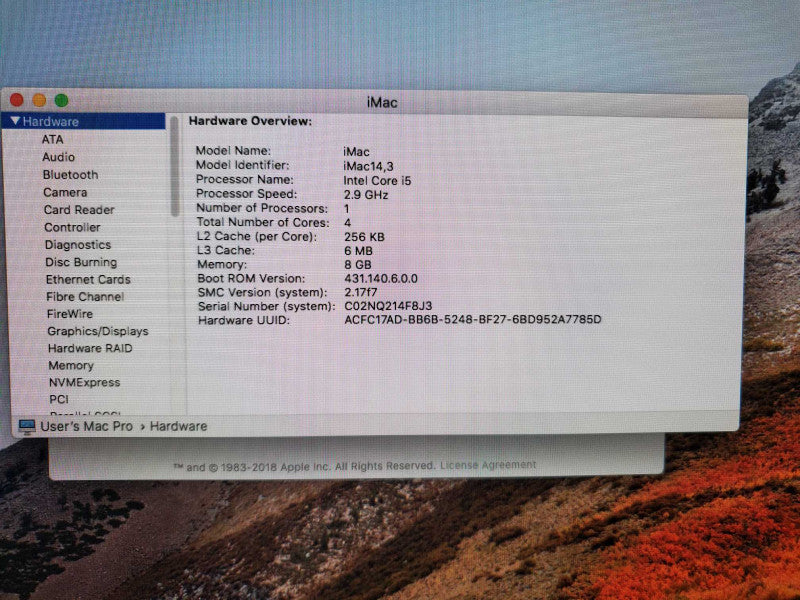This screenshot has height=600, width=800.
Task: Open the Ethernet Cards entry
Action: point(88,279)
